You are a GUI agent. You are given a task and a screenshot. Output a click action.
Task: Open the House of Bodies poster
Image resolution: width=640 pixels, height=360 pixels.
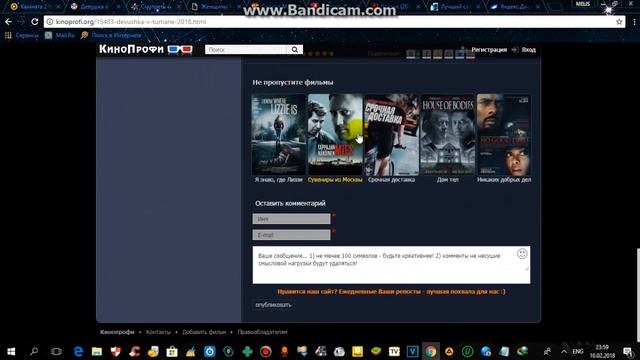[448, 135]
